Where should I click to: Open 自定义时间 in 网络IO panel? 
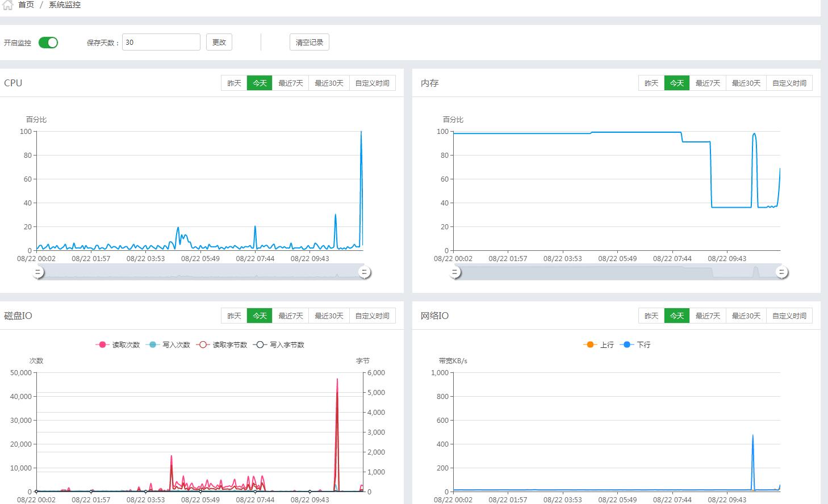pos(789,316)
